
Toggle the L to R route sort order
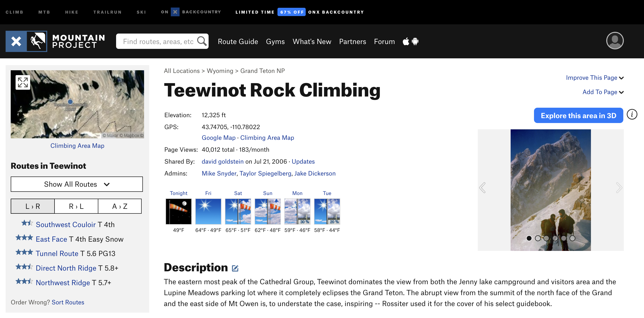coord(32,206)
